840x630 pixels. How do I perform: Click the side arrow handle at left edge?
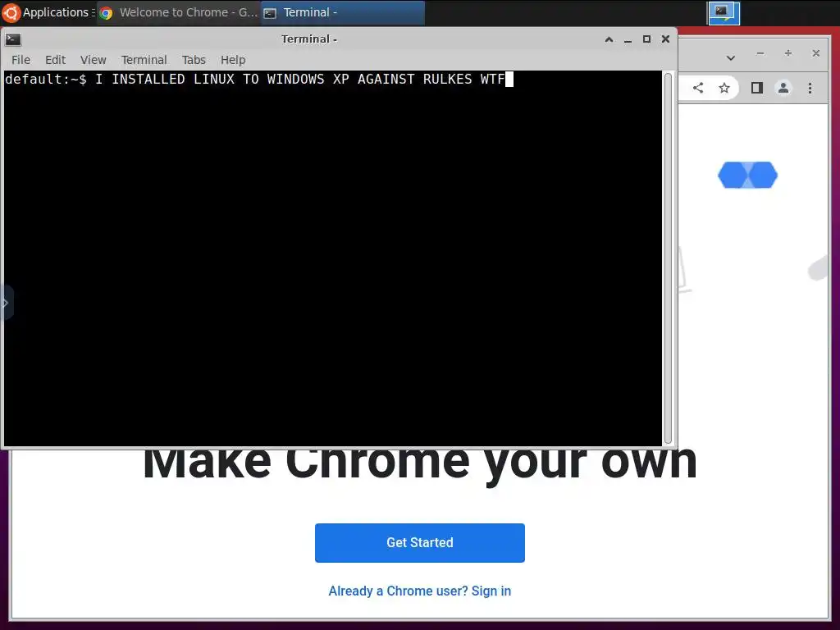click(x=6, y=304)
